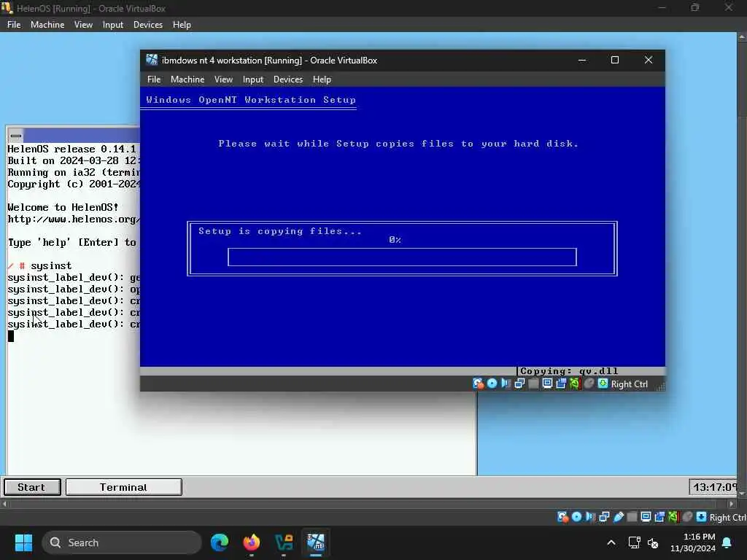Screen dimensions: 747x560
Task: Click hard disk activity icon in ibmdows NT window
Action: [x=478, y=384]
